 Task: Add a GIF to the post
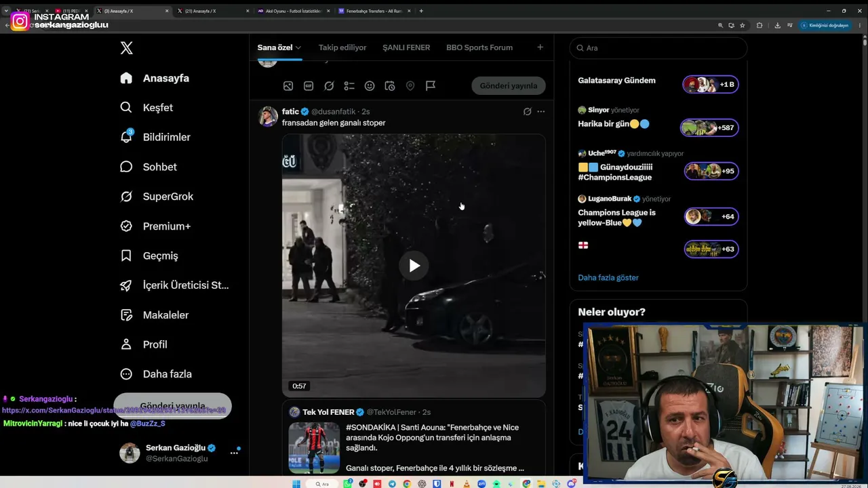(309, 86)
